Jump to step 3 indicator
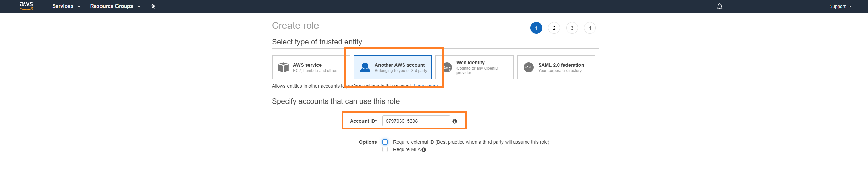 coord(572,28)
